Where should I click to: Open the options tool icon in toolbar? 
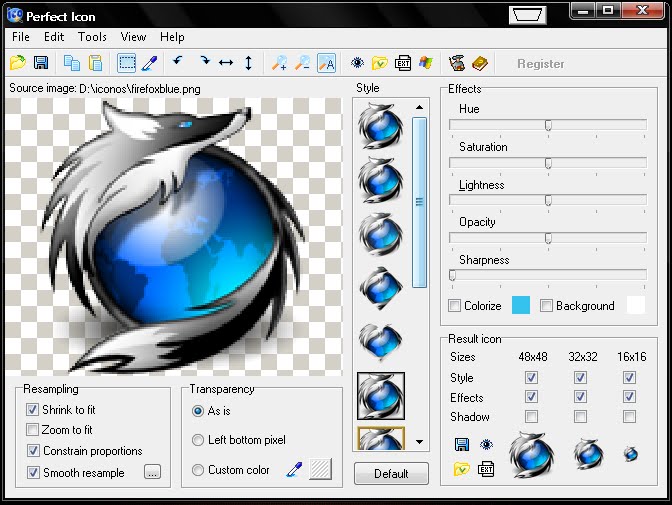(457, 63)
